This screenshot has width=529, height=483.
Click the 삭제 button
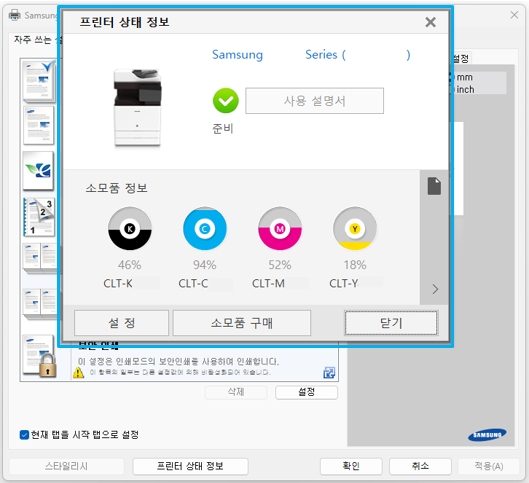236,392
